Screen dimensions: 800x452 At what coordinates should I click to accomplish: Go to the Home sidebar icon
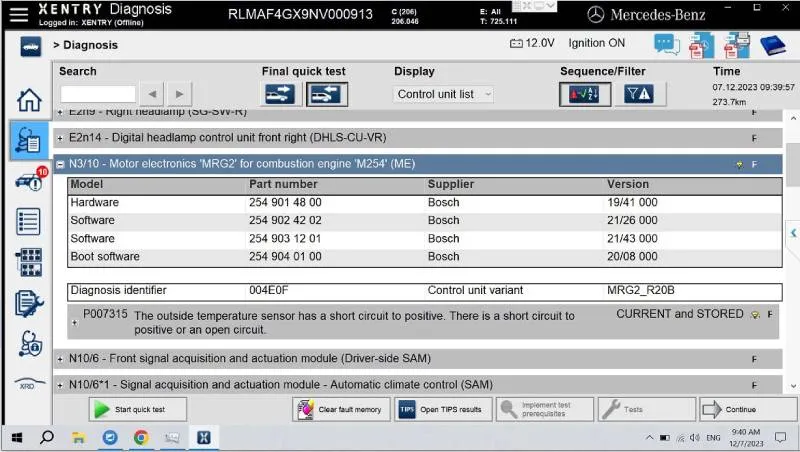coord(29,99)
